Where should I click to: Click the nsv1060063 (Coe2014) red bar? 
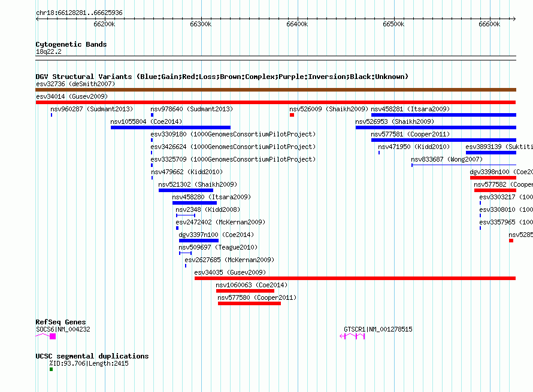pos(245,291)
